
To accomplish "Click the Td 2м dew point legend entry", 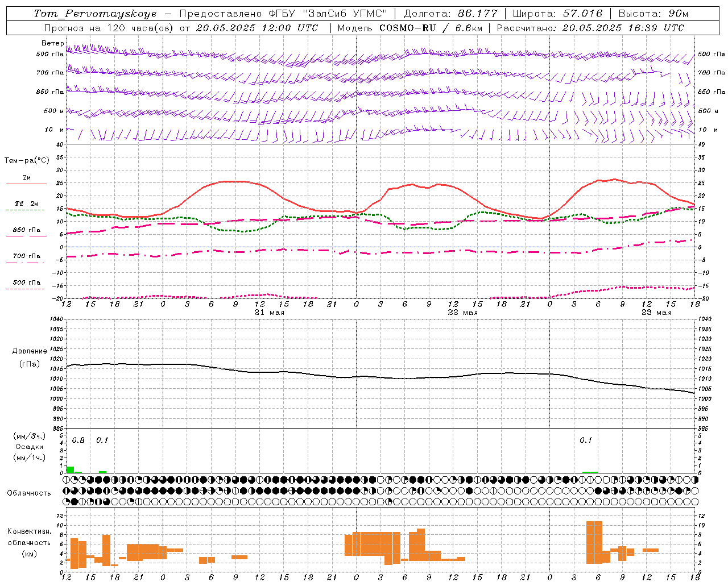I will pos(26,203).
